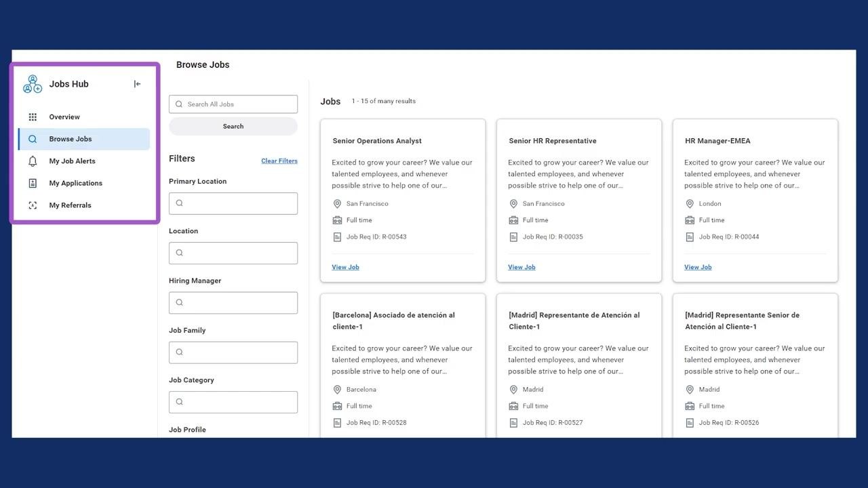This screenshot has height=488, width=868.
Task: Click search icon in Hiring Manager field
Action: (180, 302)
